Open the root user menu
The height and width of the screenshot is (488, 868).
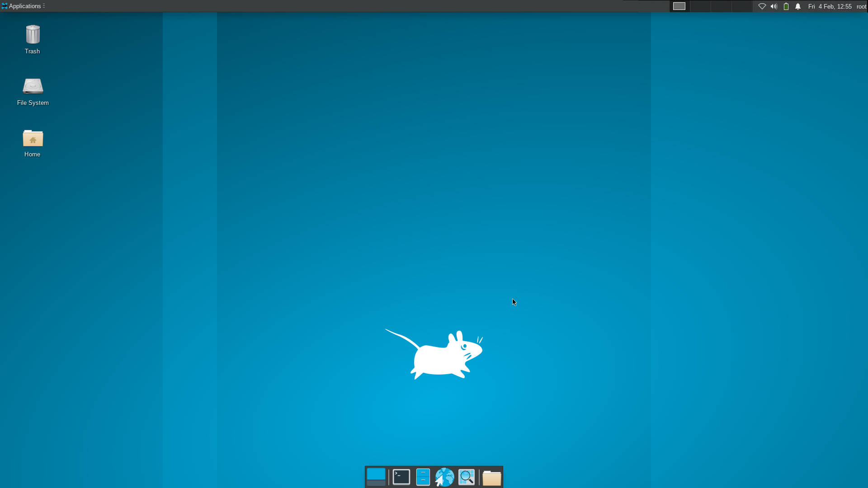861,6
